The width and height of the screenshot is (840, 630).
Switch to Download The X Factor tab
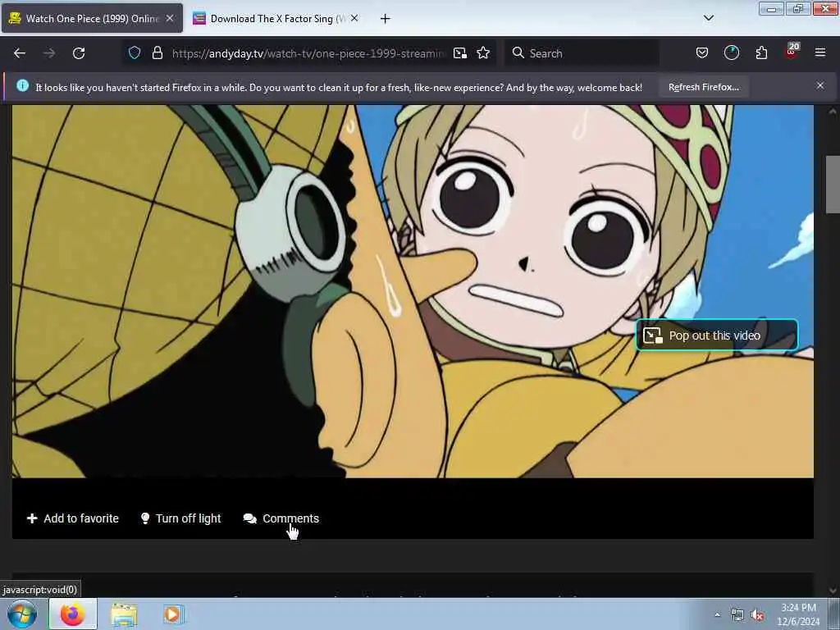276,19
